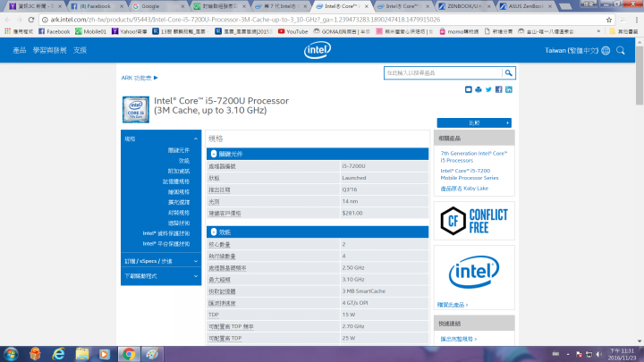Click the Core i5 7th Gen badge image
Image resolution: width=644 pixels, height=362 pixels.
(x=136, y=110)
